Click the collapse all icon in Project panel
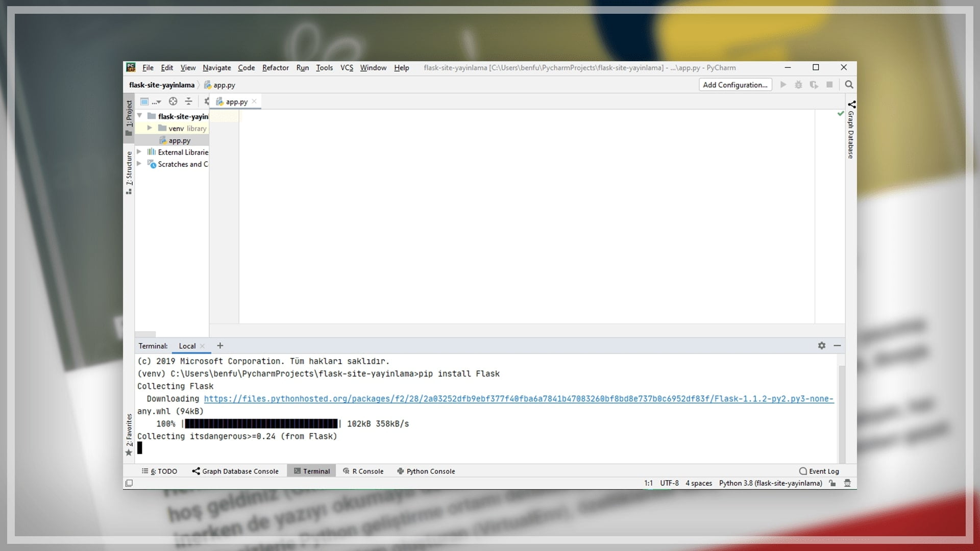980x551 pixels. click(188, 102)
